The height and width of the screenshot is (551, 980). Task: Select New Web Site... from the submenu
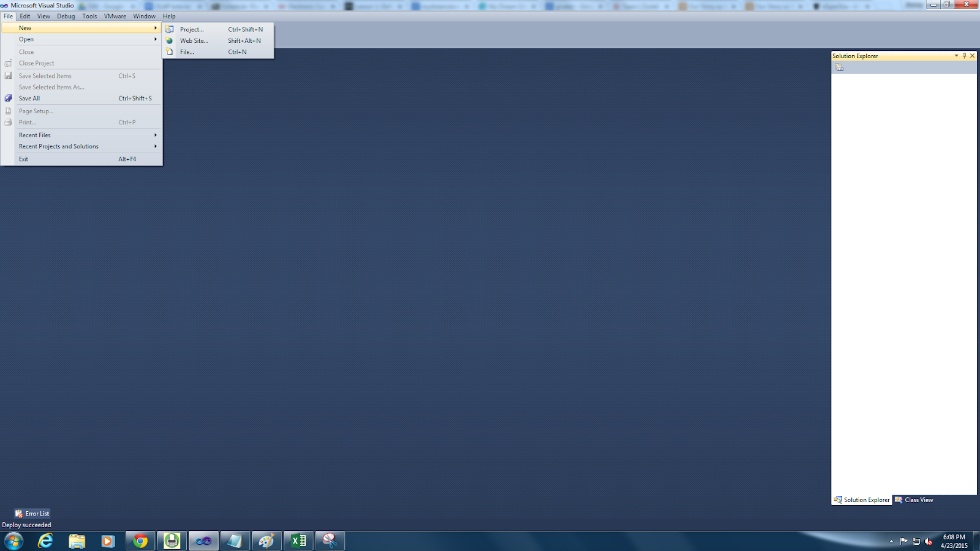click(218, 41)
